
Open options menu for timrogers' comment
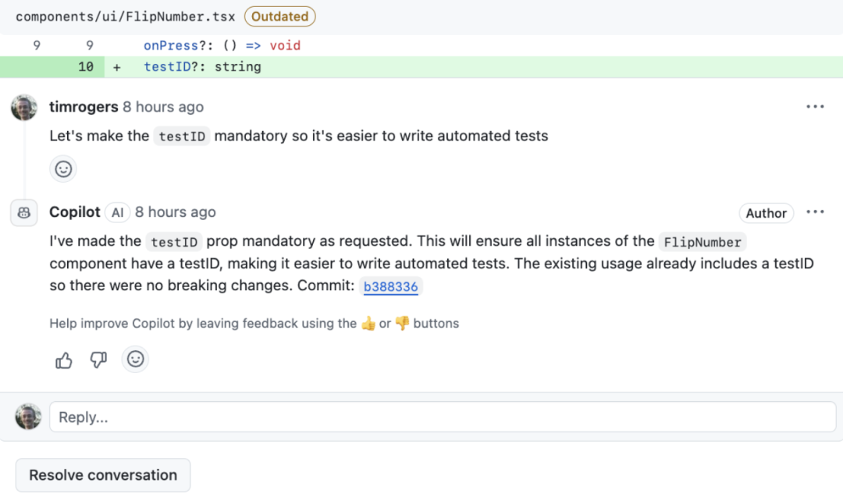[815, 107]
